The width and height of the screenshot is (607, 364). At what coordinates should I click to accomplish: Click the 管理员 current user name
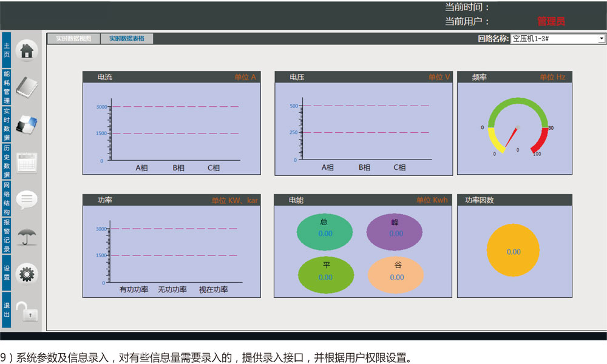(x=551, y=22)
